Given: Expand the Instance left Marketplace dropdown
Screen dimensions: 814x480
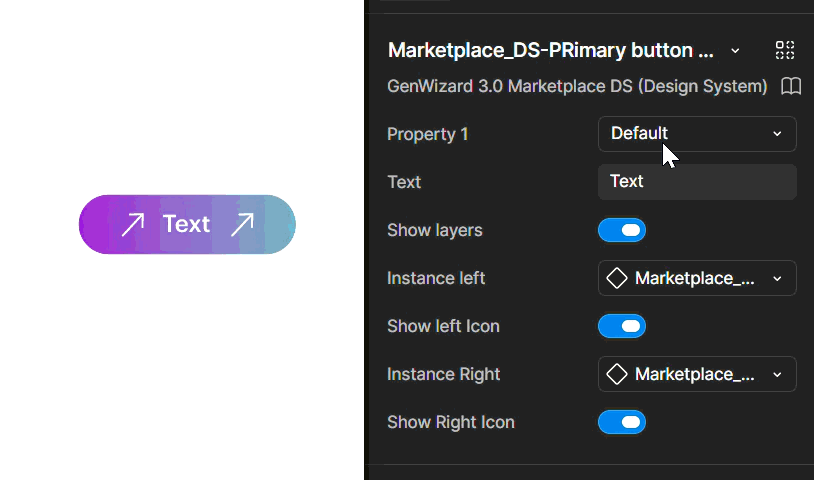Looking at the screenshot, I should (697, 278).
